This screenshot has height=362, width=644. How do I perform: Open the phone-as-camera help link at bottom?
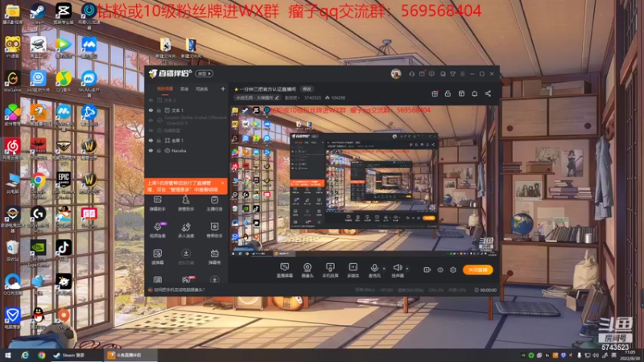[x=179, y=290]
